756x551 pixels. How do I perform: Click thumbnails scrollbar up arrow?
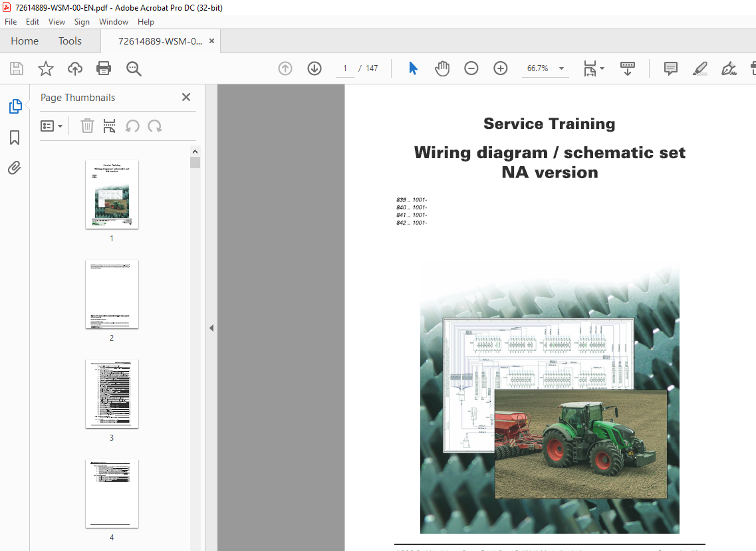tap(195, 152)
